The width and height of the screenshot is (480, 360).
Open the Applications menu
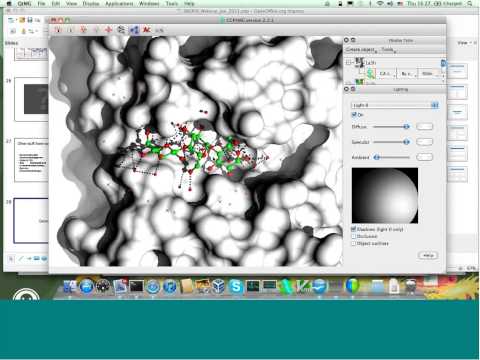[x=119, y=4]
